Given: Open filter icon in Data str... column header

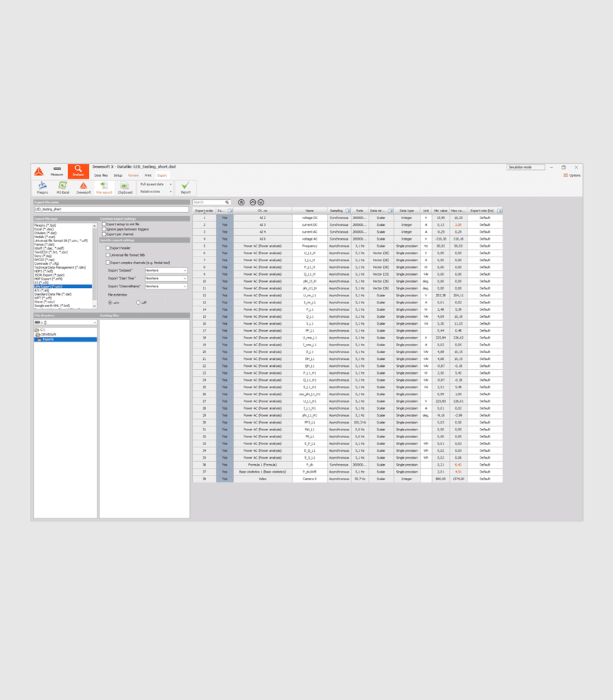Looking at the screenshot, I should (x=391, y=211).
